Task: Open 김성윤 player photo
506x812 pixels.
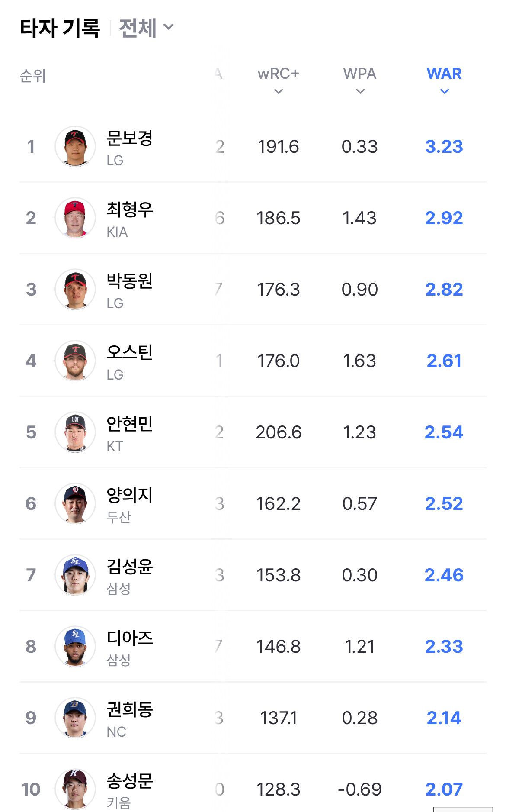Action: click(x=75, y=575)
